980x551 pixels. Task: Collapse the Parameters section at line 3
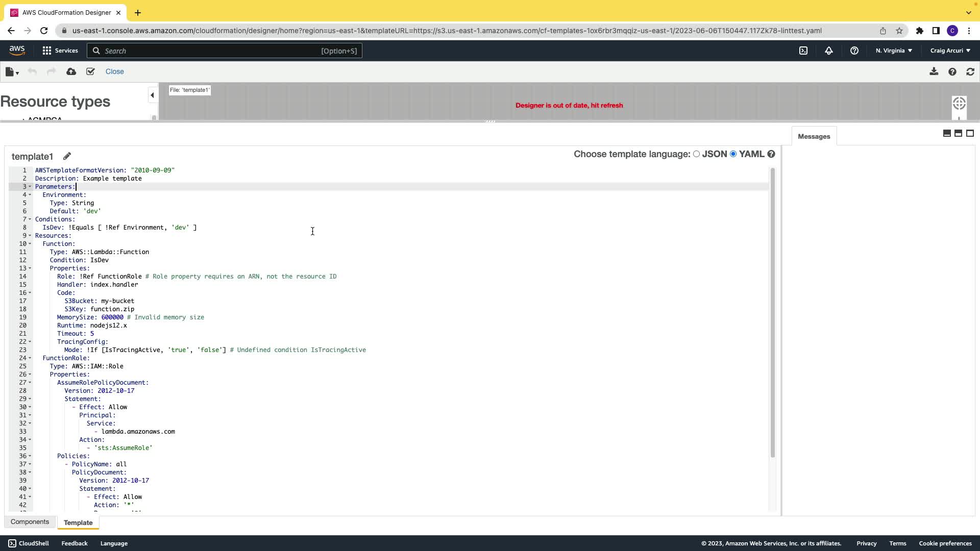30,187
